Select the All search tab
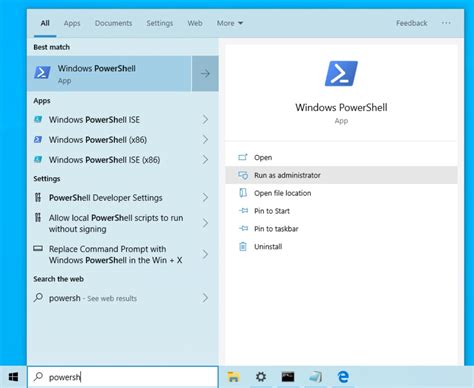Viewport: 474px width, 388px height. 45,23
